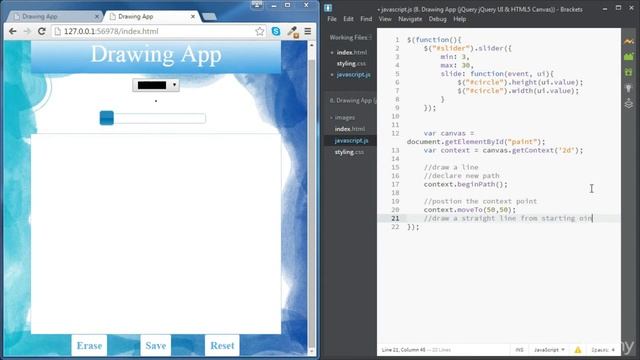The height and width of the screenshot is (360, 640).
Task: Open the Edit menu in Brackets
Action: 348,19
